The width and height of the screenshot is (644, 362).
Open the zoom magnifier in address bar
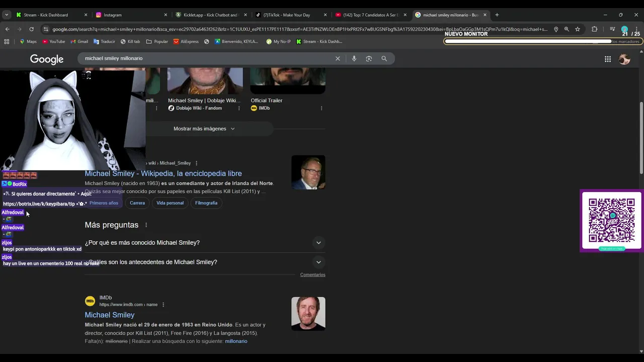[x=567, y=29]
